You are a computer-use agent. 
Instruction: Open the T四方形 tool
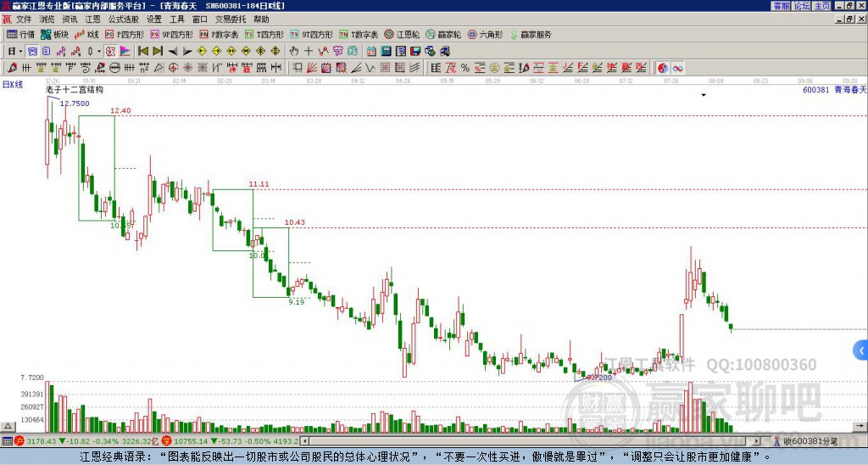click(264, 34)
